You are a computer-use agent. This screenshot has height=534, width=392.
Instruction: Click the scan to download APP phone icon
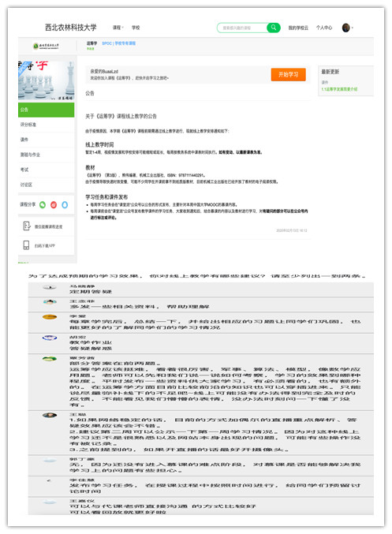coord(26,245)
